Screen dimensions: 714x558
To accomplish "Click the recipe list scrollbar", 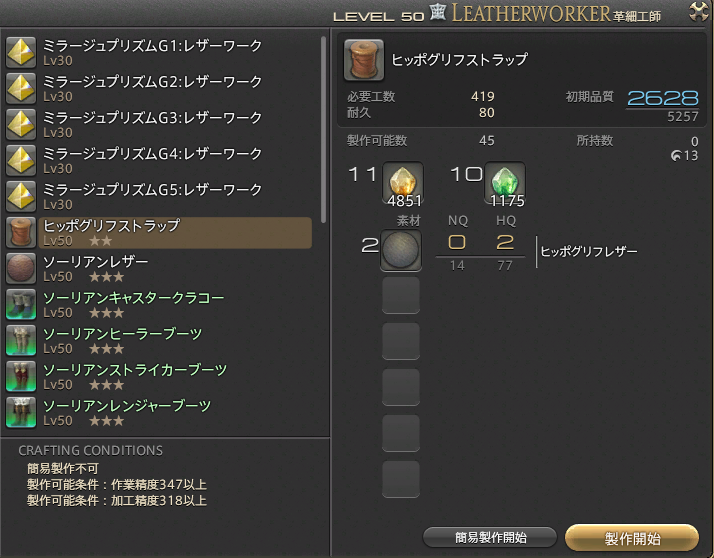I will click(323, 130).
